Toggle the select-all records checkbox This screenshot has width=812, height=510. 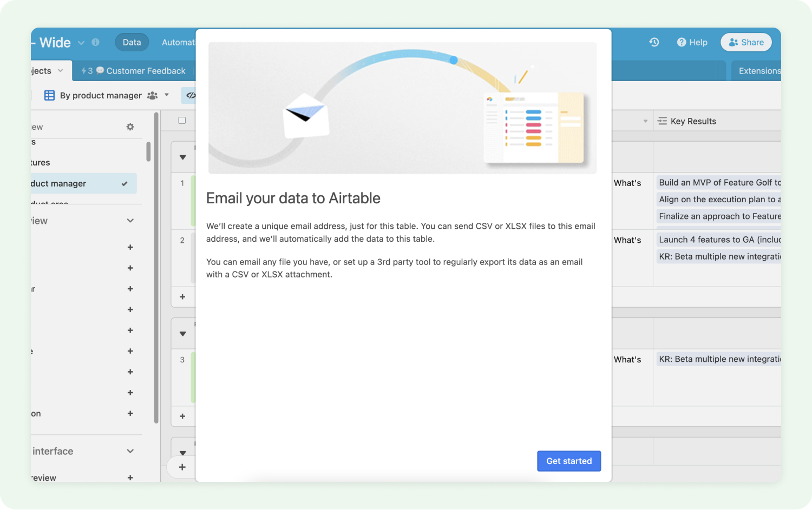(x=182, y=121)
